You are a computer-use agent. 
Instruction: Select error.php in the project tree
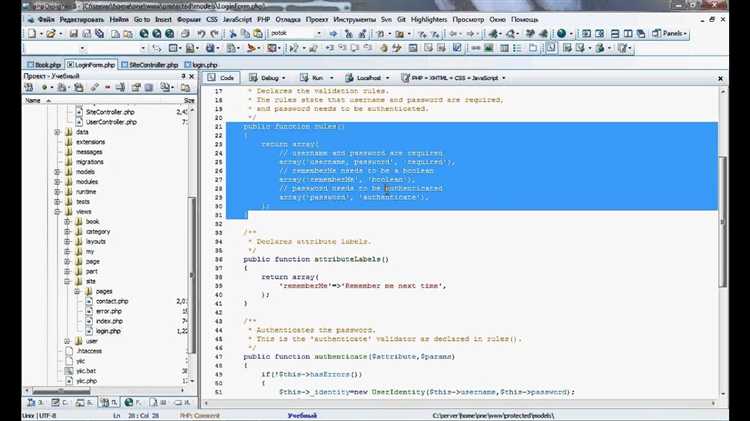(x=109, y=311)
